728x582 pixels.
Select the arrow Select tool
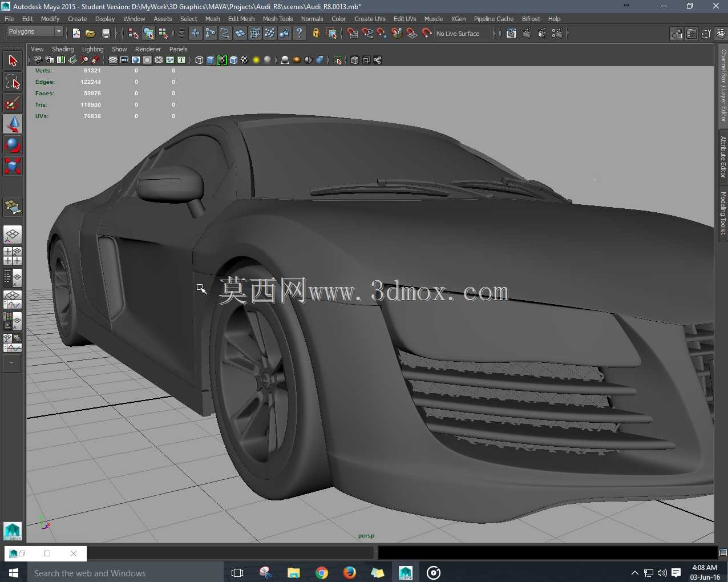pyautogui.click(x=13, y=60)
